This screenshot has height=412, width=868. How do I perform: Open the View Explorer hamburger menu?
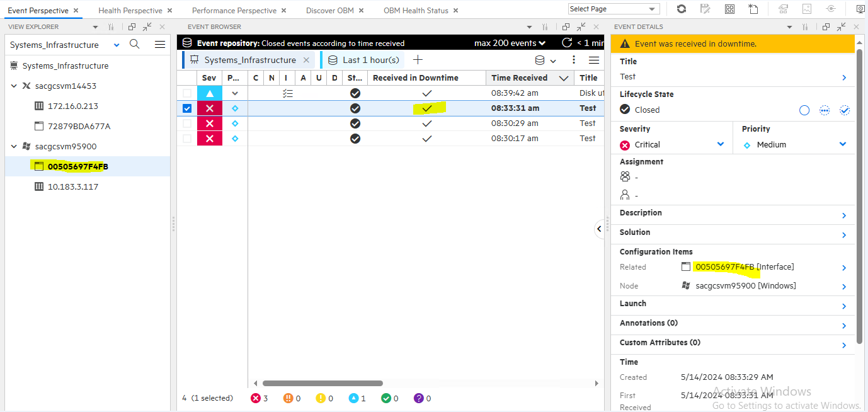159,44
